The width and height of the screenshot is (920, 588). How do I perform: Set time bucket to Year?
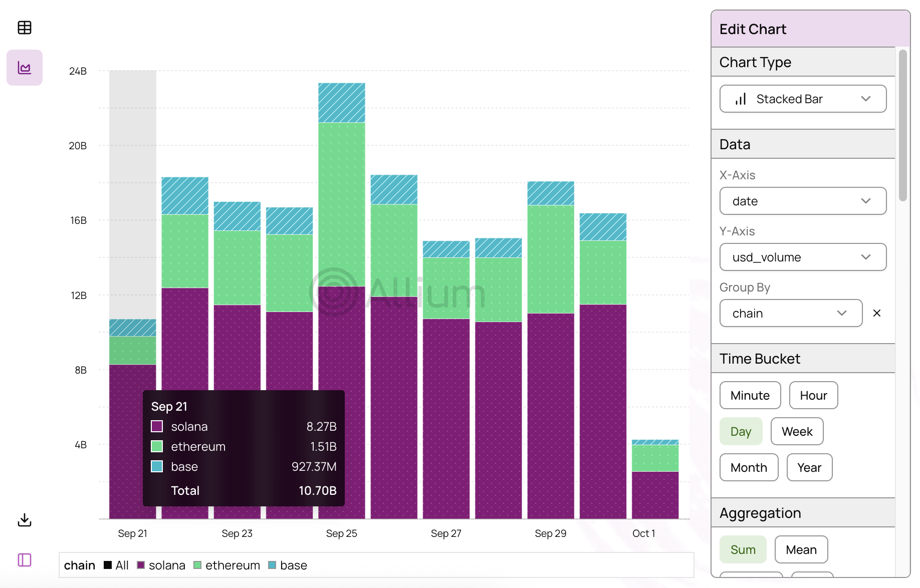coord(809,467)
